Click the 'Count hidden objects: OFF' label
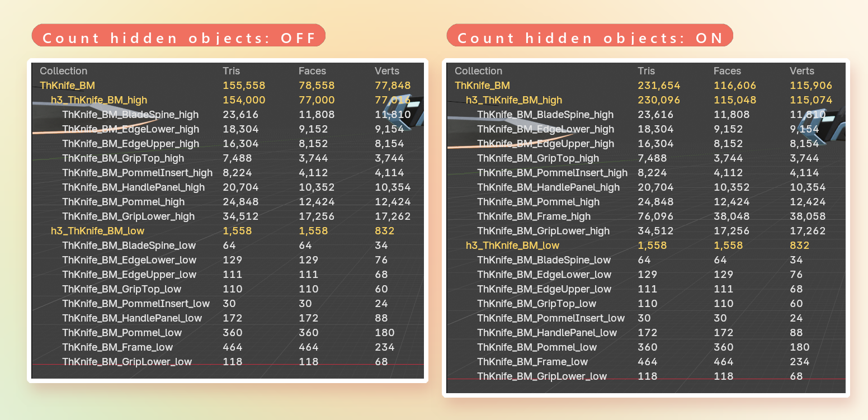The height and width of the screenshot is (420, 868). click(178, 37)
